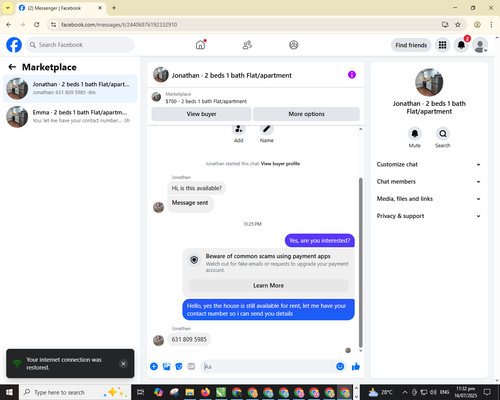500x400 pixels.
Task: Show hidden system tray icons
Action: coord(405,392)
